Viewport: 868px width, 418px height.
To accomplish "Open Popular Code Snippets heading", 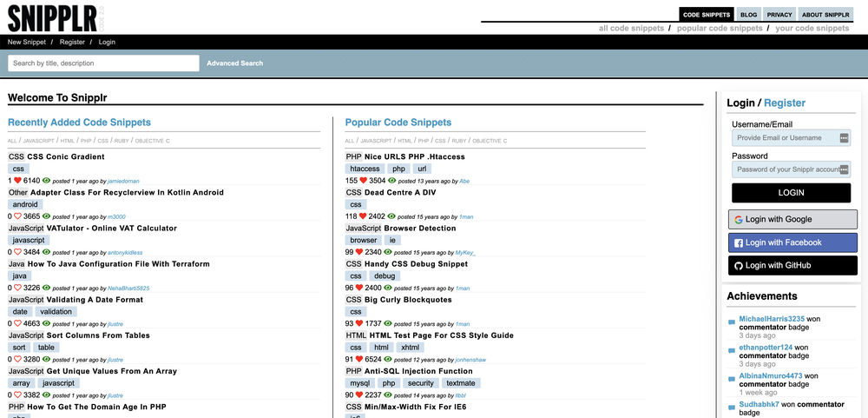I will (x=398, y=123).
